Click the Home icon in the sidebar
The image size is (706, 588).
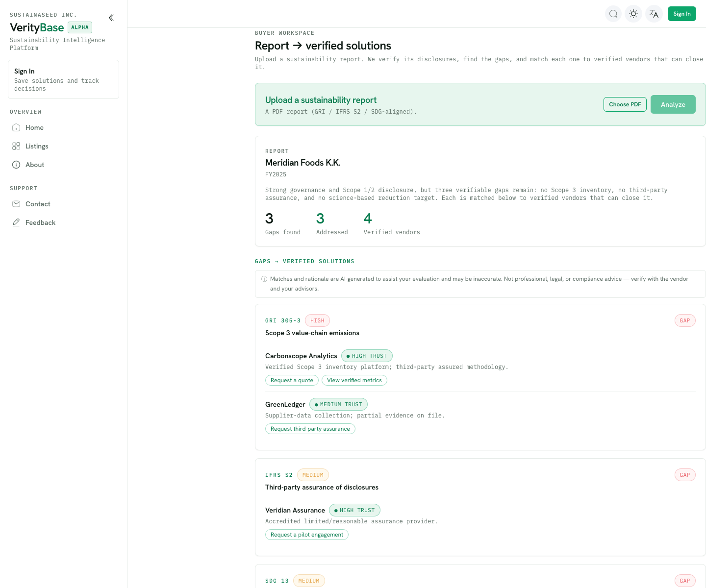coord(16,127)
